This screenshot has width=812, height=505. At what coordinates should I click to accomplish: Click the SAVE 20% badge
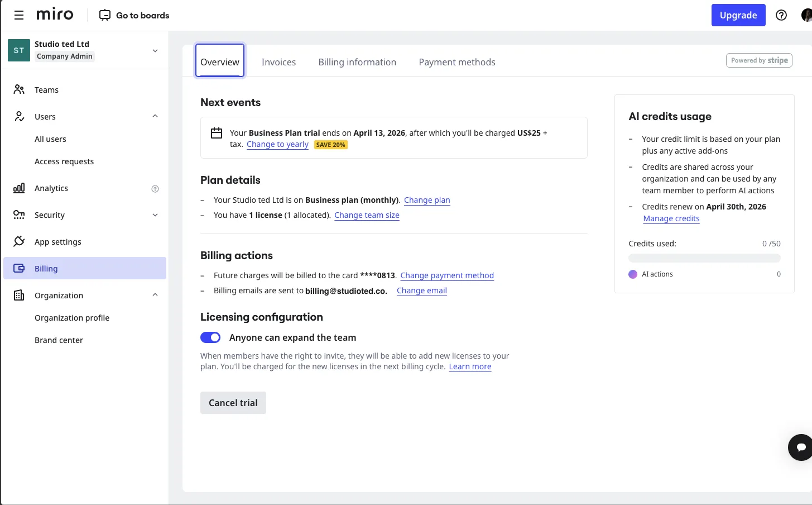331,145
